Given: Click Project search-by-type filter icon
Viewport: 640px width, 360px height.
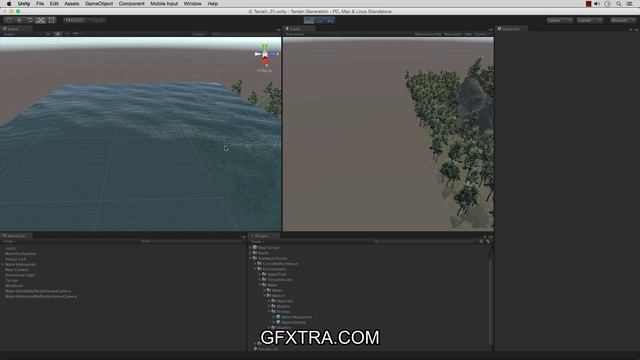Looking at the screenshot, I should [x=481, y=241].
